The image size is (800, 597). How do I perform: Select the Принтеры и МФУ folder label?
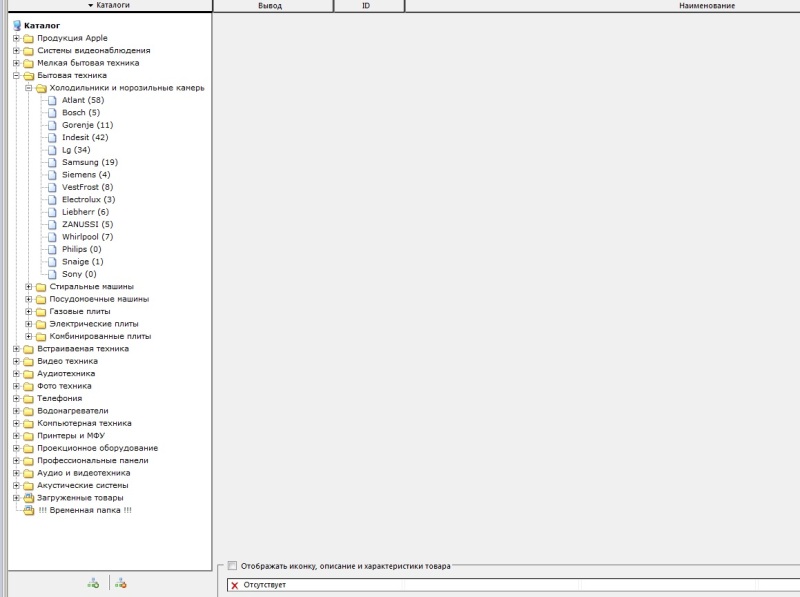[71, 436]
